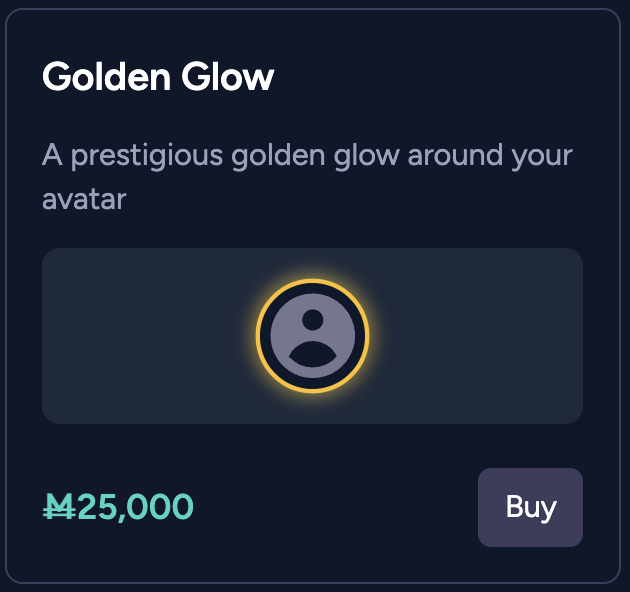Click the avatar icon in the preview

pyautogui.click(x=313, y=336)
